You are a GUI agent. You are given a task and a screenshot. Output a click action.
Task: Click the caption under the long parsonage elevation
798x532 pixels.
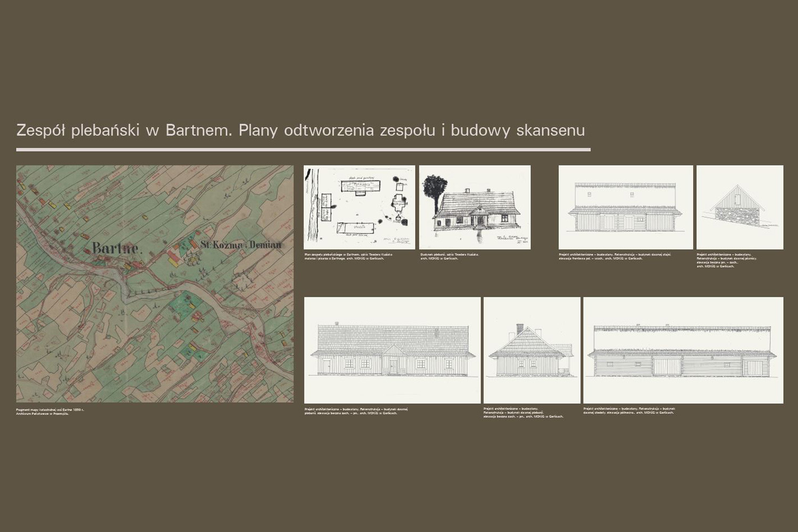click(x=356, y=411)
